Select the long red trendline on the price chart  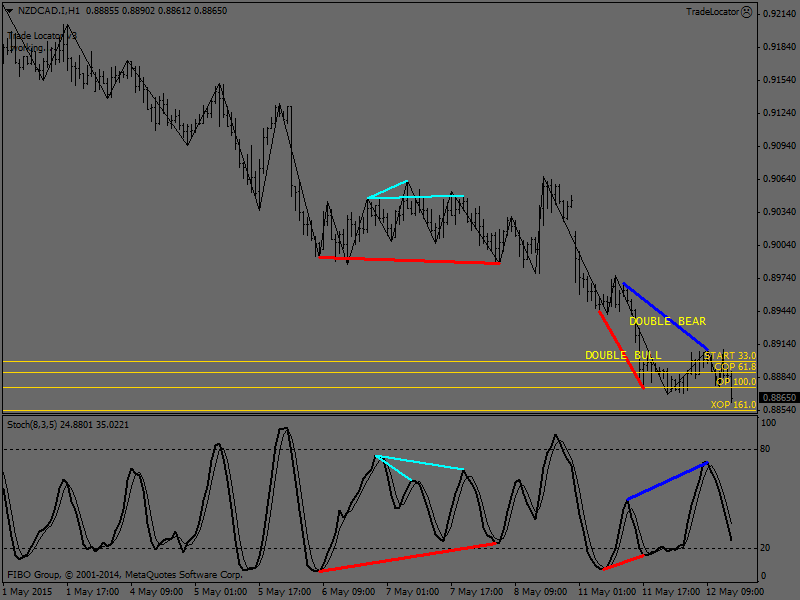(x=409, y=260)
